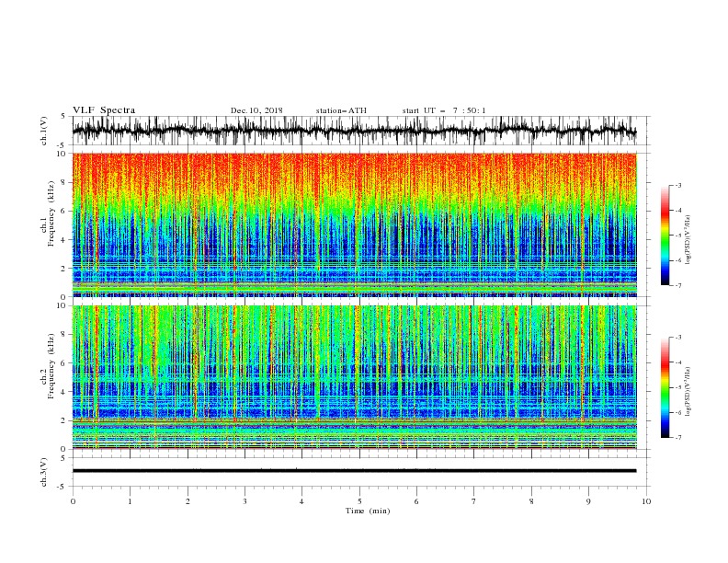
Task: Click the "7" tick on the time axis
Action: [x=474, y=501]
